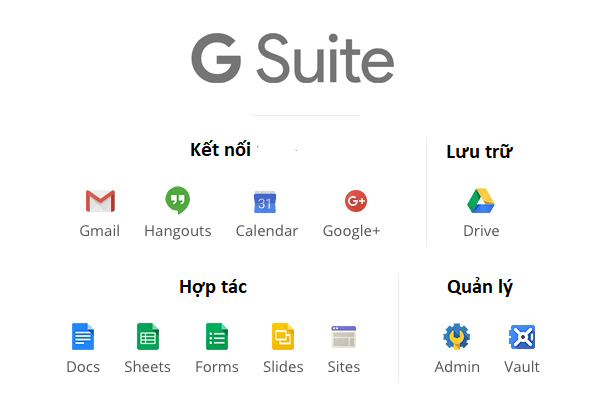Click the Drive text label
The image size is (607, 412).
(481, 231)
